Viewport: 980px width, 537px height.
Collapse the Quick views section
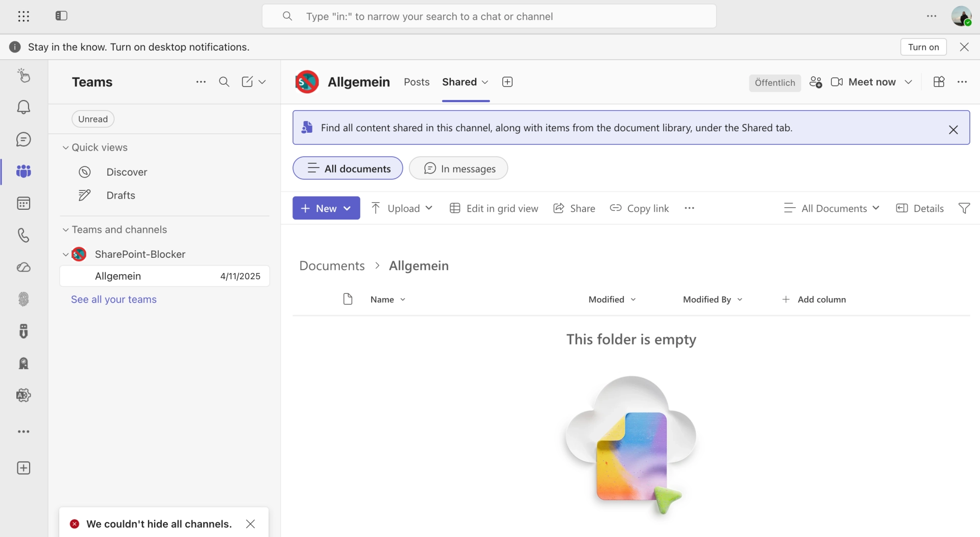pyautogui.click(x=65, y=148)
